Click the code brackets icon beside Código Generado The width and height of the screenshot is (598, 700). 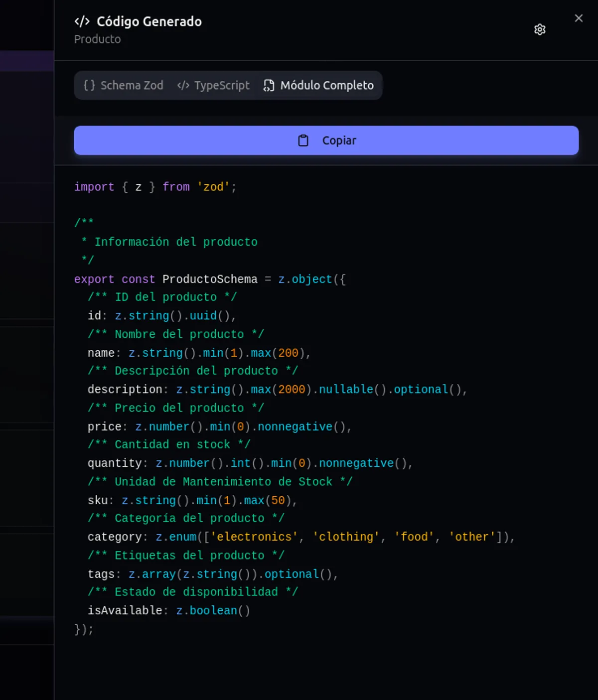[82, 21]
